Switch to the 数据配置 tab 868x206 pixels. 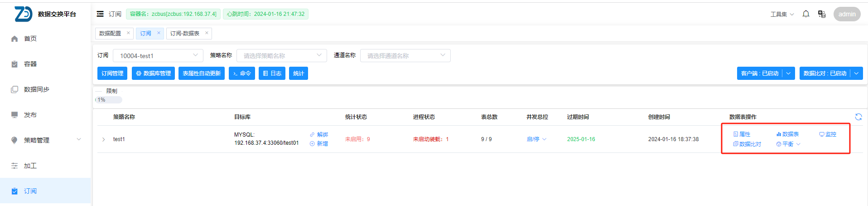coord(110,34)
